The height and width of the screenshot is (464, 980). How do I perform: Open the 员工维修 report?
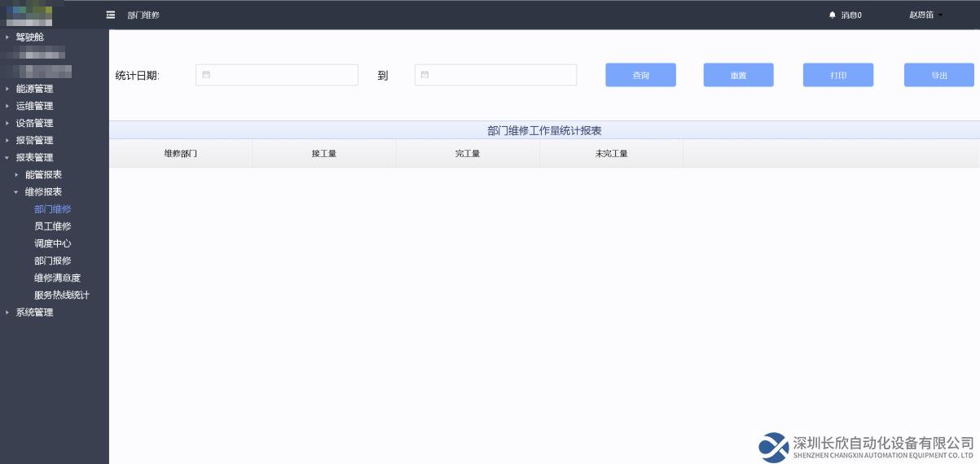point(52,226)
